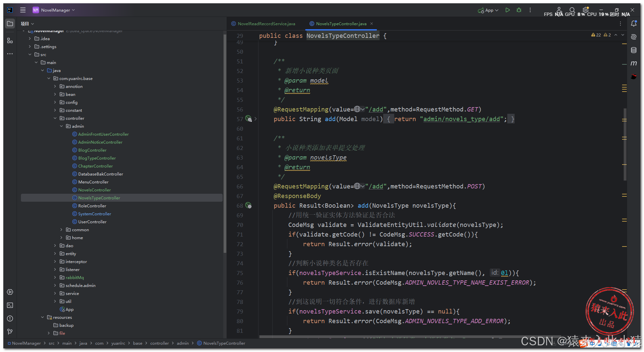Open the Database tool window
Screen dimensions: 644x352
point(634,50)
